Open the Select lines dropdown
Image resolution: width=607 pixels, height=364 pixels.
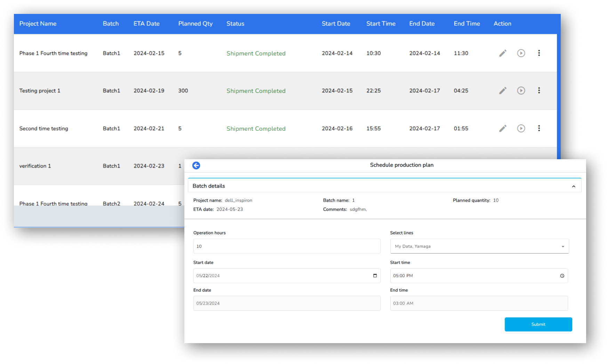[479, 246]
